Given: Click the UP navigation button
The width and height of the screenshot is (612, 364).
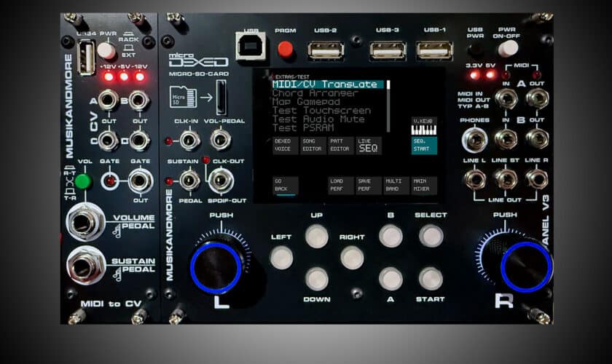Looking at the screenshot, I should click(316, 237).
